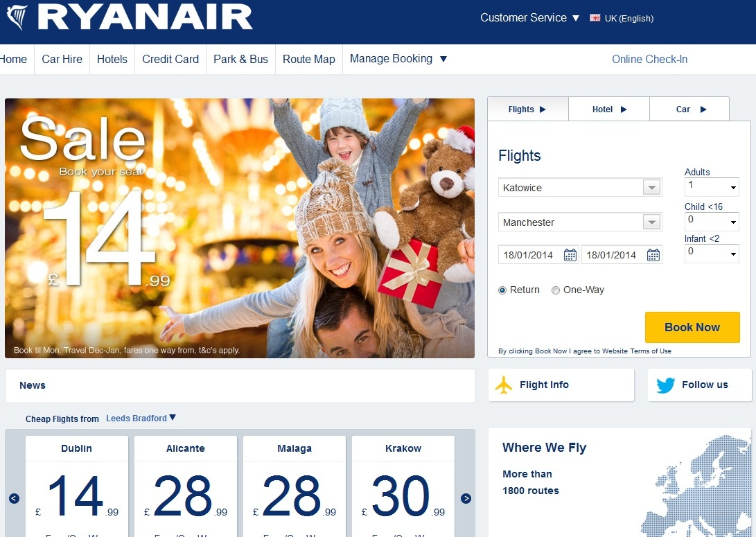Open the Katowice origin dropdown
Image resolution: width=756 pixels, height=537 pixels.
pos(652,188)
